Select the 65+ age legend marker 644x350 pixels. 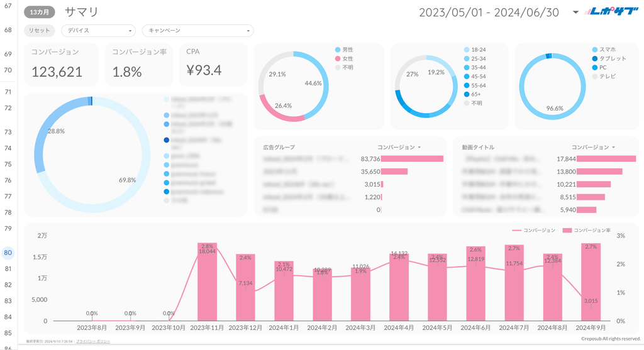pos(466,94)
